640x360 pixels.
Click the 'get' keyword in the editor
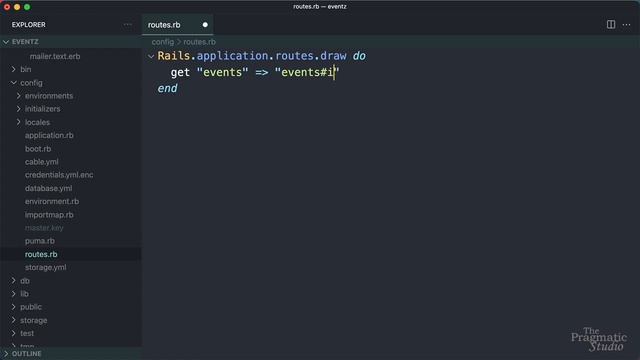(x=180, y=72)
